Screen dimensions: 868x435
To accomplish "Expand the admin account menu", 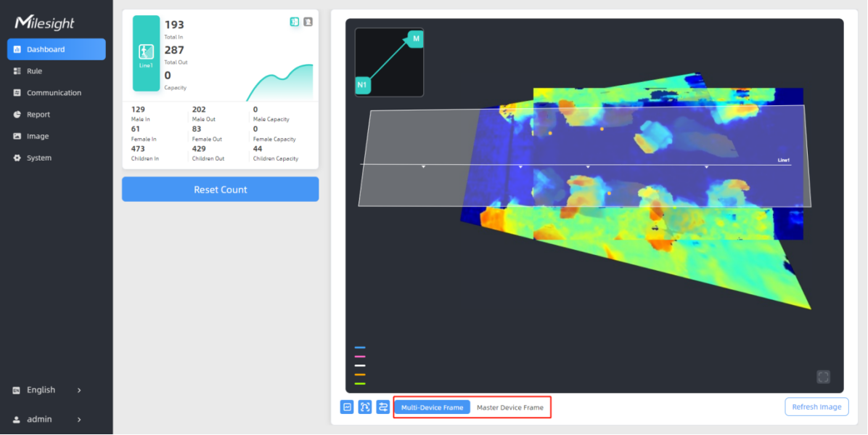I will point(48,419).
